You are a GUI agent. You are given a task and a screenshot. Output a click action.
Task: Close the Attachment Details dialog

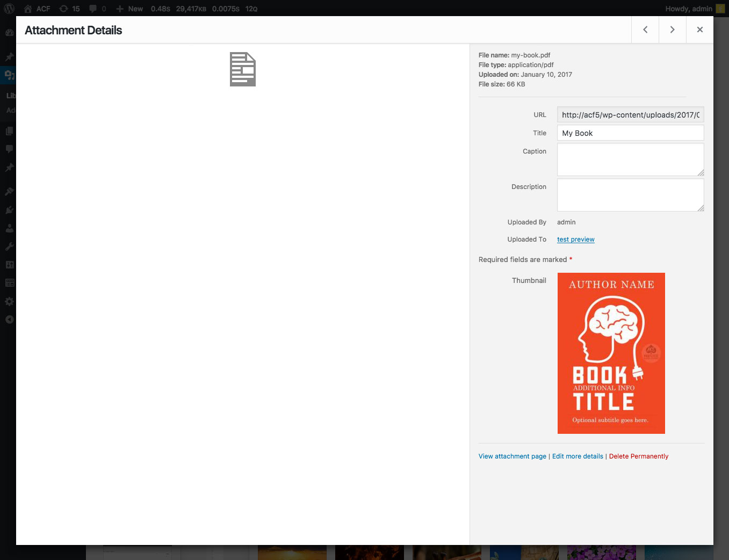[x=699, y=30]
